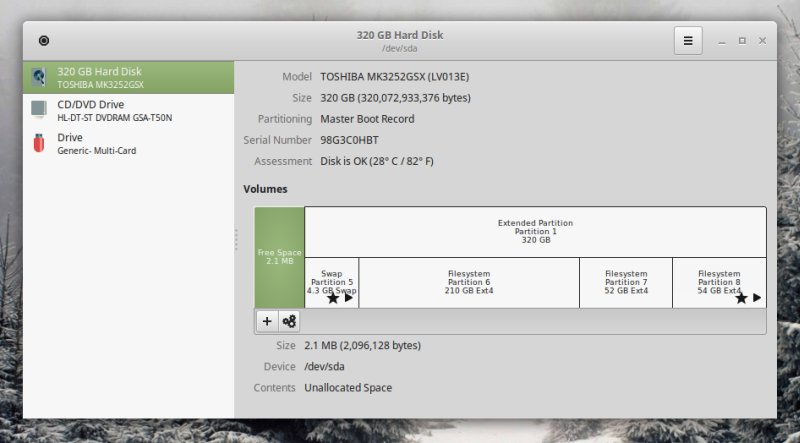Click the optical drive icon in sidebar
Image resolution: width=800 pixels, height=443 pixels.
39,110
